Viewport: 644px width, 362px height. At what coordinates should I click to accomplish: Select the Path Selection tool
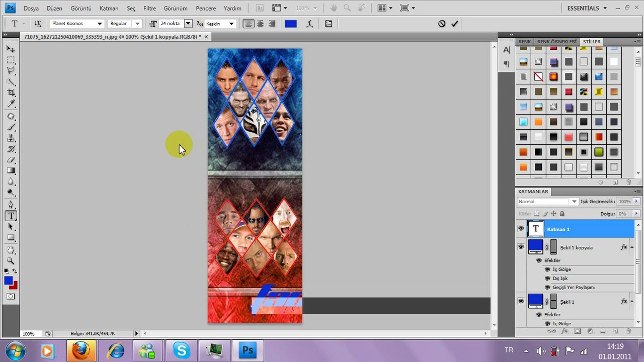(x=11, y=227)
